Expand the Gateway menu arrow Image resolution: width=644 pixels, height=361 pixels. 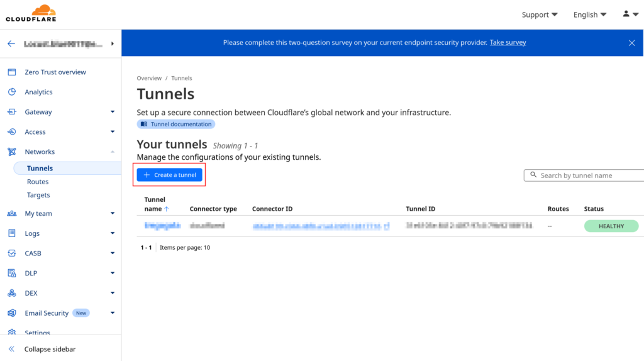tap(112, 112)
